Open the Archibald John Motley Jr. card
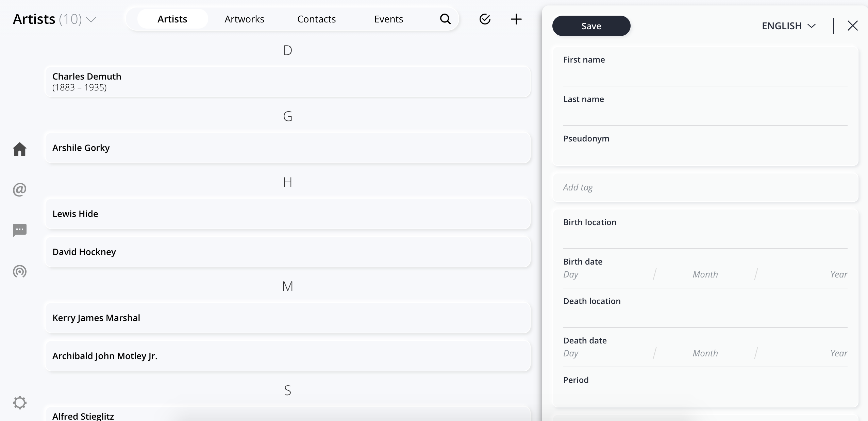The width and height of the screenshot is (868, 421). click(x=288, y=356)
